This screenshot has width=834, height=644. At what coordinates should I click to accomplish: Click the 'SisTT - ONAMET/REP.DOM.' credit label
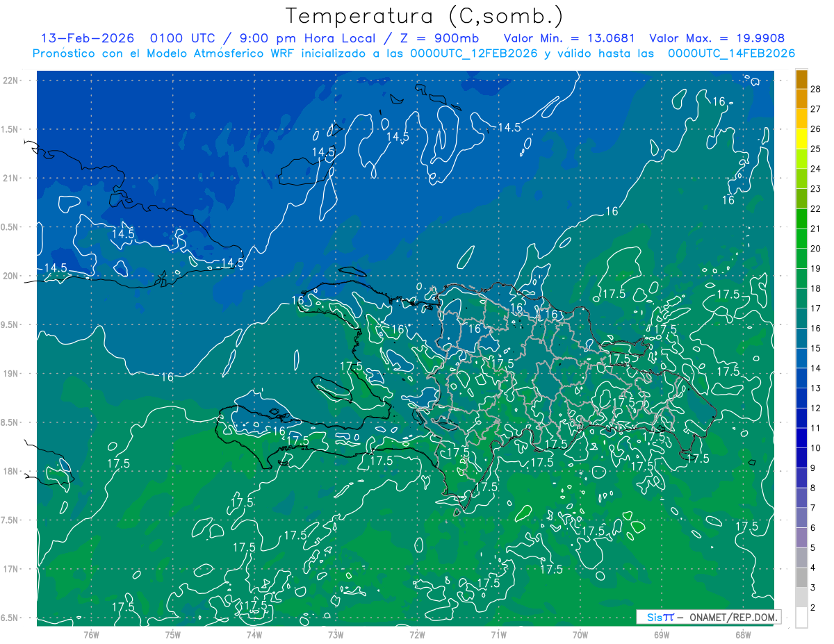click(709, 617)
